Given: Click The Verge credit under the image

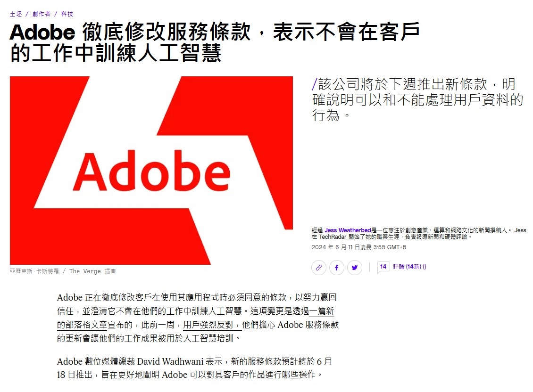Looking at the screenshot, I should point(85,271).
